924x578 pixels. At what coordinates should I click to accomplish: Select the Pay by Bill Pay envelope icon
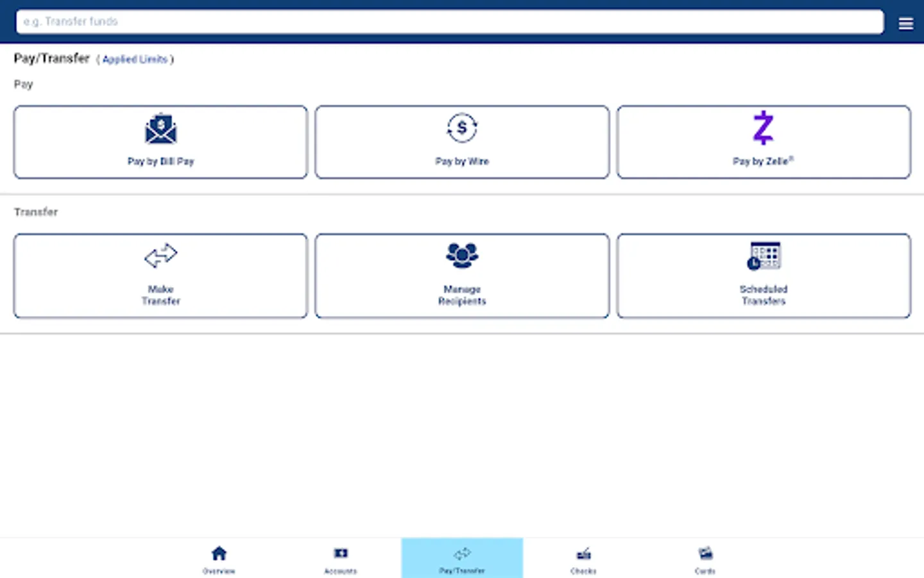160,128
